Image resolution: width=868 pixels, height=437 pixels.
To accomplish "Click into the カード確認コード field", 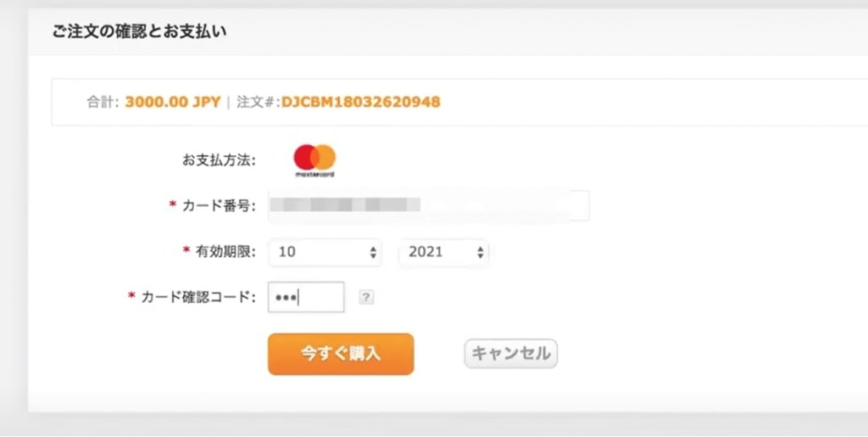I will pyautogui.click(x=306, y=297).
